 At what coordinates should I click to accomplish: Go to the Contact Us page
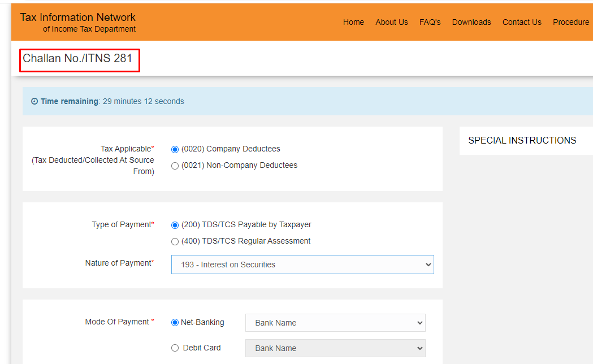click(521, 22)
